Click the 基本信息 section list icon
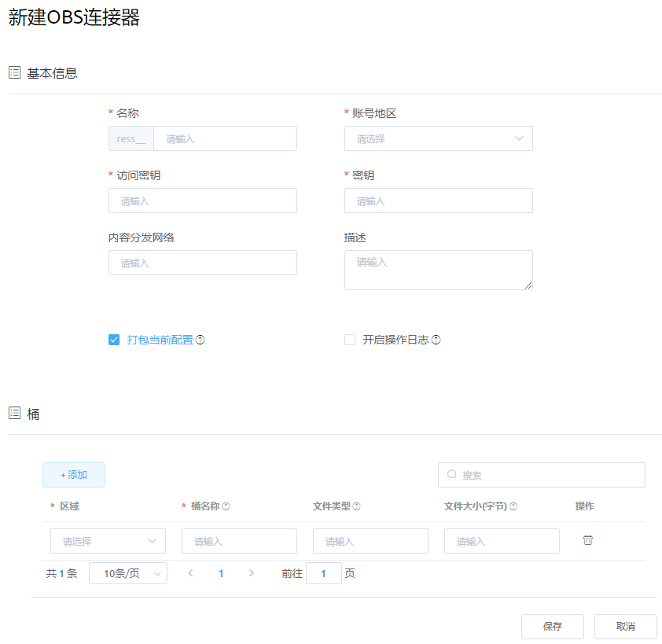Screen dimensions: 662x644 pos(14,72)
